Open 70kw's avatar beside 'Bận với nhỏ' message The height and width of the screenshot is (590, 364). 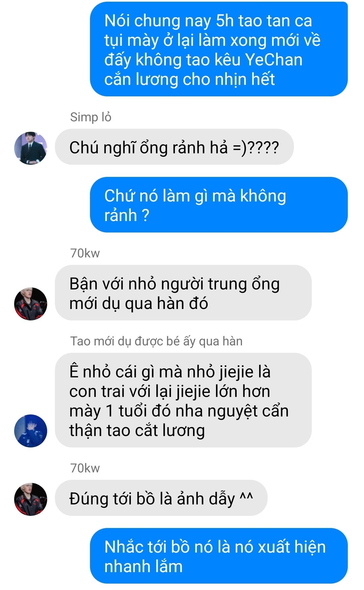[x=31, y=304]
